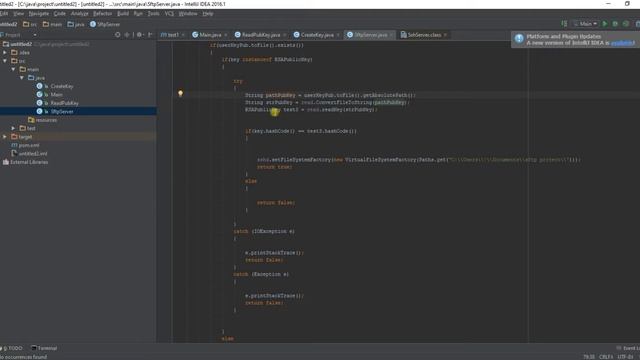The width and height of the screenshot is (640, 360).
Task: Close the ReadPubKey.java tab
Action: [284, 35]
